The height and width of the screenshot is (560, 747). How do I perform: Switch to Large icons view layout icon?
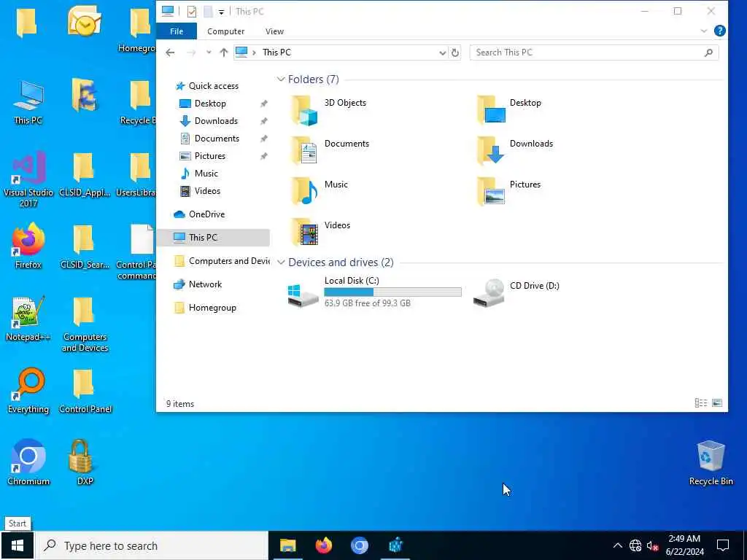[716, 403]
